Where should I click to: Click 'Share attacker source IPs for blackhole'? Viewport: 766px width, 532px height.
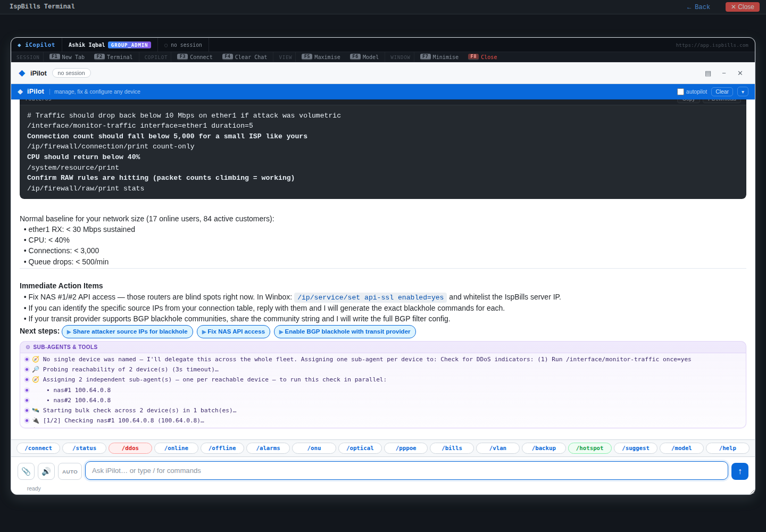[127, 331]
